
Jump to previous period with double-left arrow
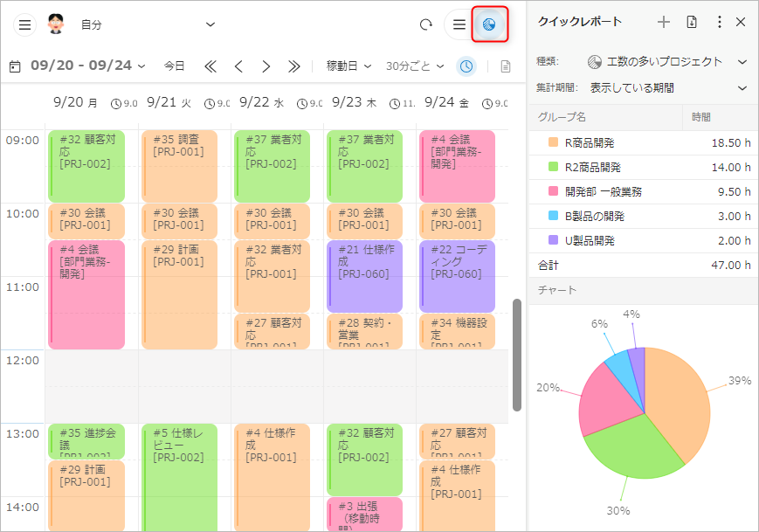click(x=210, y=66)
